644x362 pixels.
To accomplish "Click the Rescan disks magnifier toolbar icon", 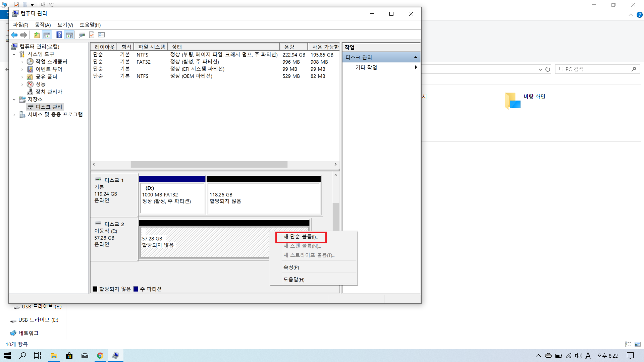I will [82, 35].
